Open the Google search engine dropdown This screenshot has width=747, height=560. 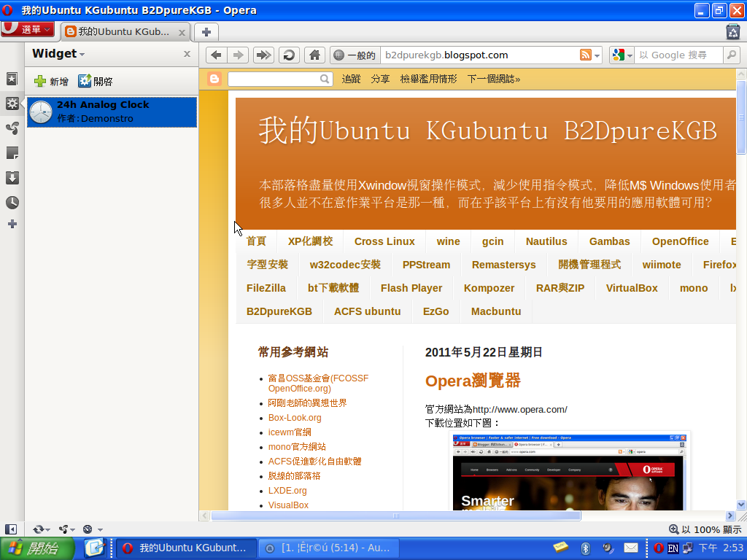pyautogui.click(x=622, y=55)
